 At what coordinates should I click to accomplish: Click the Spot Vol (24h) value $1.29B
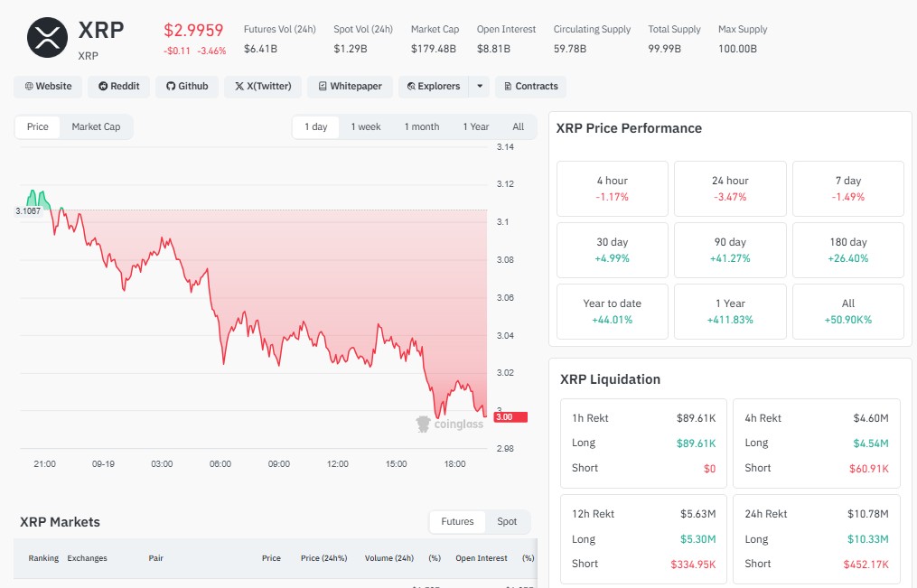[351, 49]
